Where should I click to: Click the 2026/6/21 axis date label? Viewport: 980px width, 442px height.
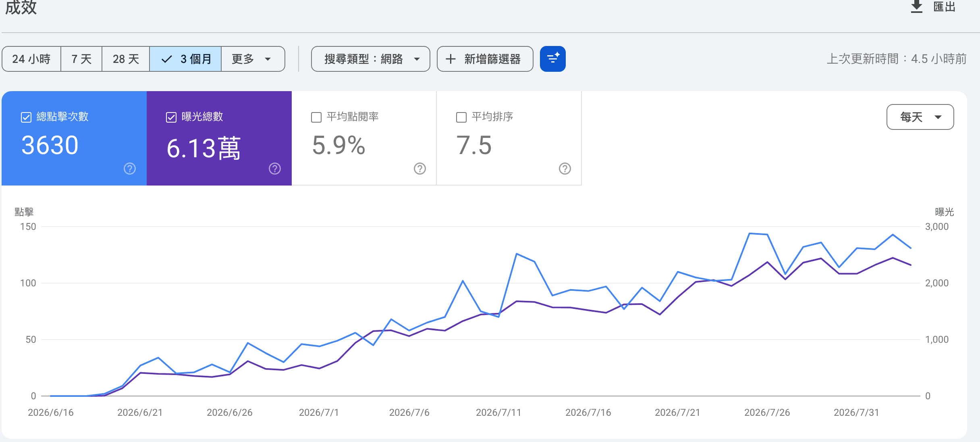140,413
